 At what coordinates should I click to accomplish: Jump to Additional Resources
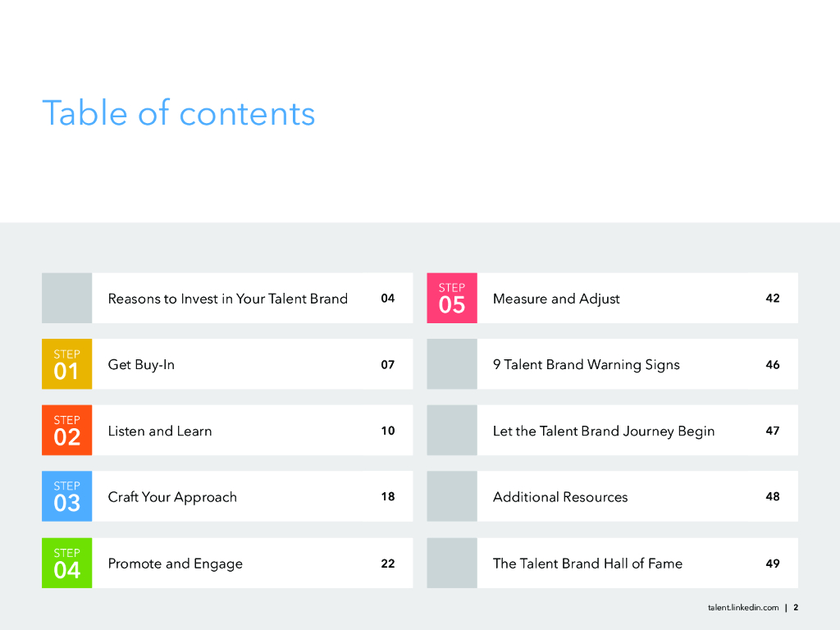pos(560,497)
